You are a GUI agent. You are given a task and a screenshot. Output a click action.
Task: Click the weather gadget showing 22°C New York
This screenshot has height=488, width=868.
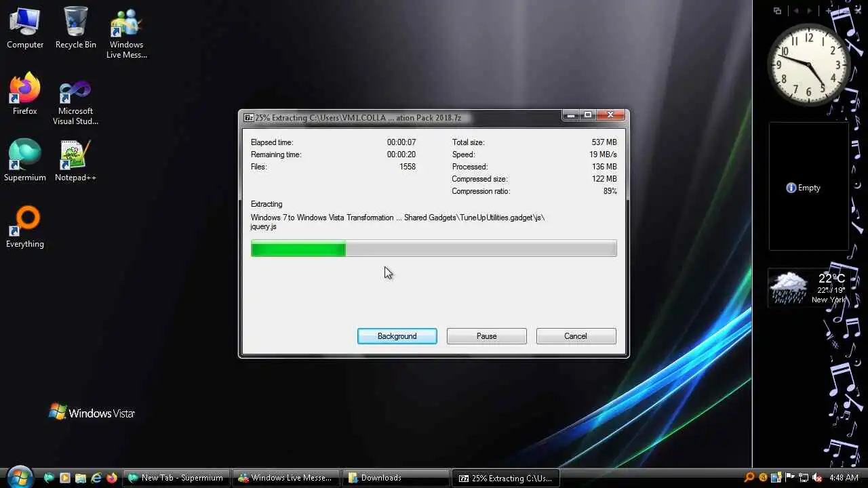[808, 288]
